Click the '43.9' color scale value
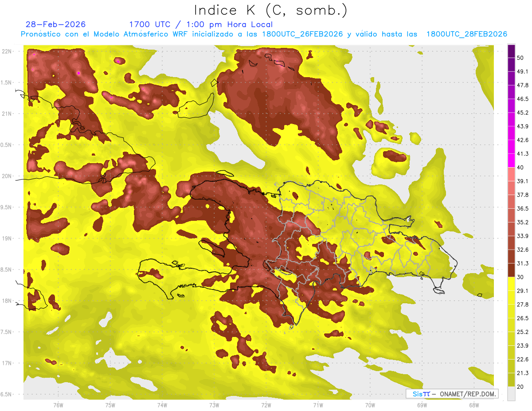Screen dimensions: 532x411 523,126
